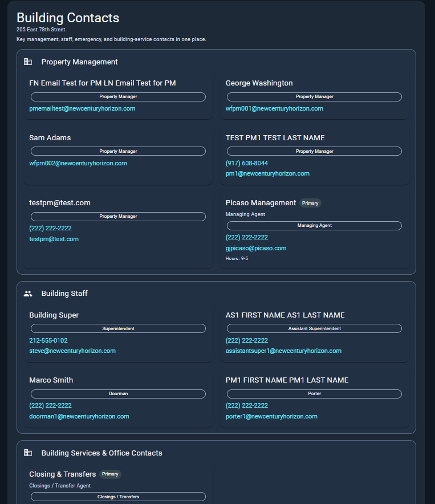Select the George Washington contact name
Screen dimensions: 435x504
(x=259, y=83)
